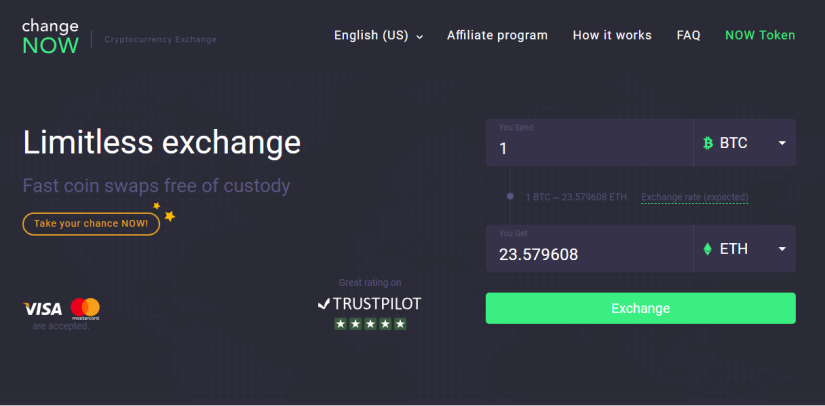Go to How it works
825x406 pixels.
click(612, 35)
